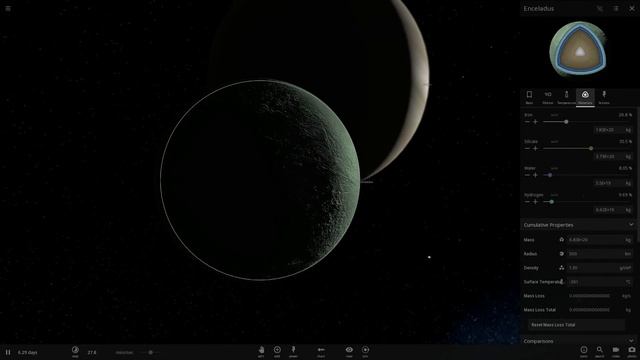Image resolution: width=640 pixels, height=360 pixels.
Task: Open the Sim settings icon
Action: click(365, 351)
